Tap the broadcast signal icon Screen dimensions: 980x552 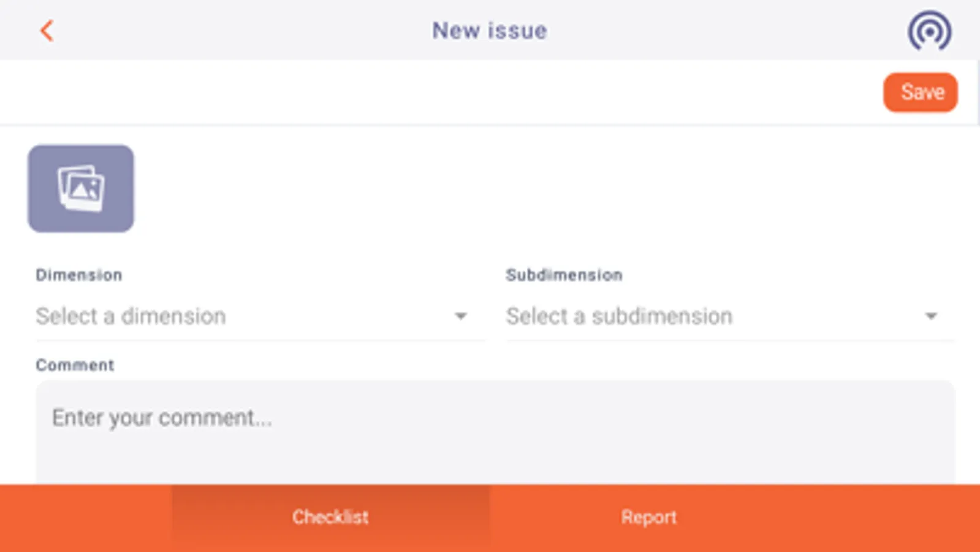pyautogui.click(x=929, y=31)
